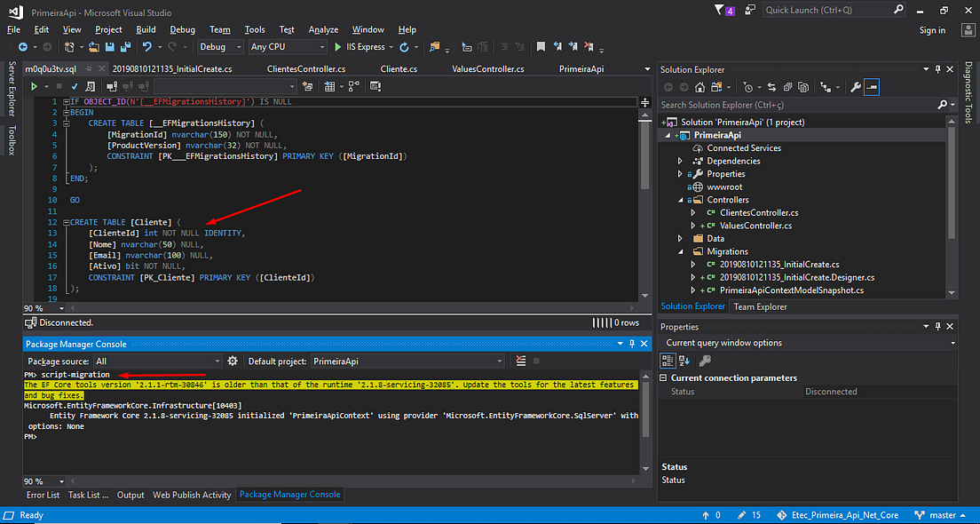Viewport: 980px width, 524px height.
Task: Click Home icon in Solution Explorer toolbar
Action: pyautogui.click(x=699, y=87)
